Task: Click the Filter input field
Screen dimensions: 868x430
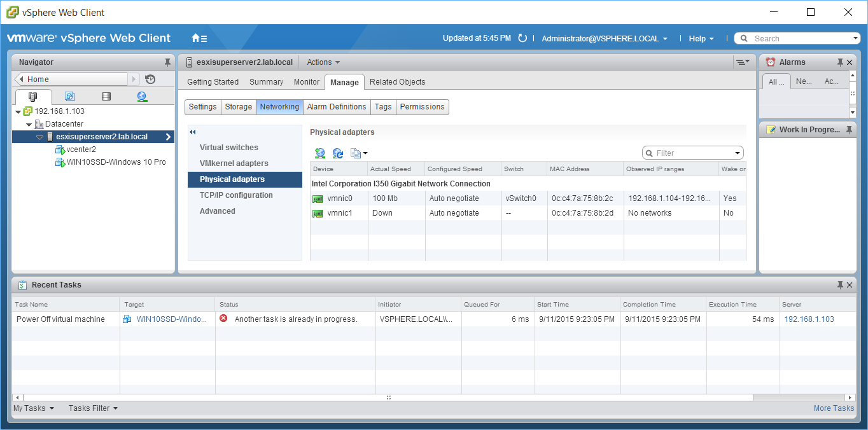Action: tap(694, 153)
